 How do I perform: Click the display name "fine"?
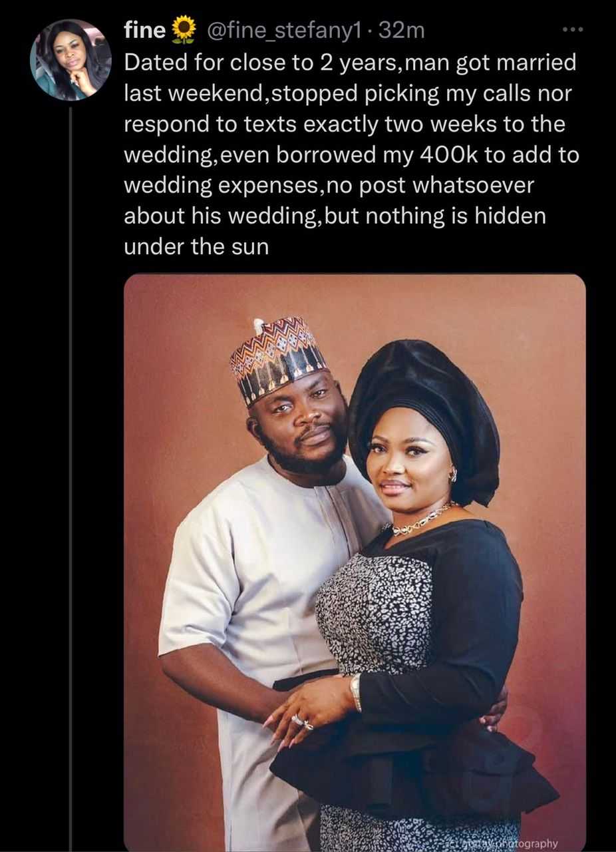tap(146, 30)
